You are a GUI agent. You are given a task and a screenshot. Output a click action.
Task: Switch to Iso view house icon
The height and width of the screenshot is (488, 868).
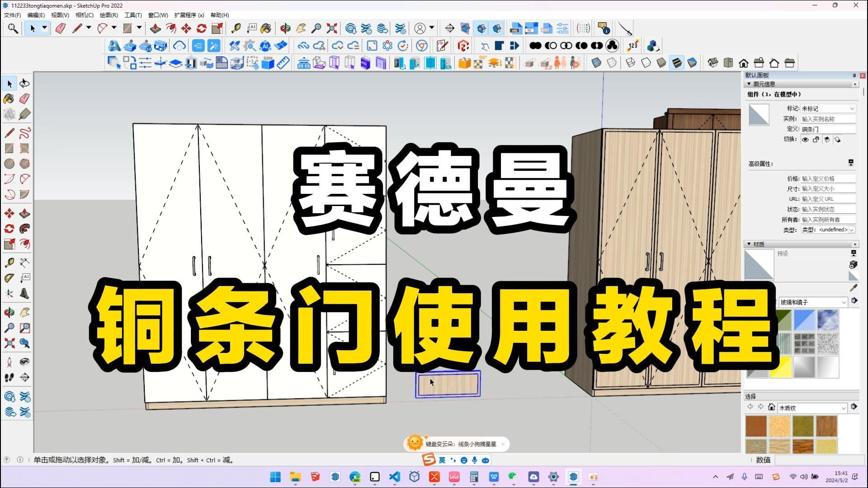click(x=713, y=63)
